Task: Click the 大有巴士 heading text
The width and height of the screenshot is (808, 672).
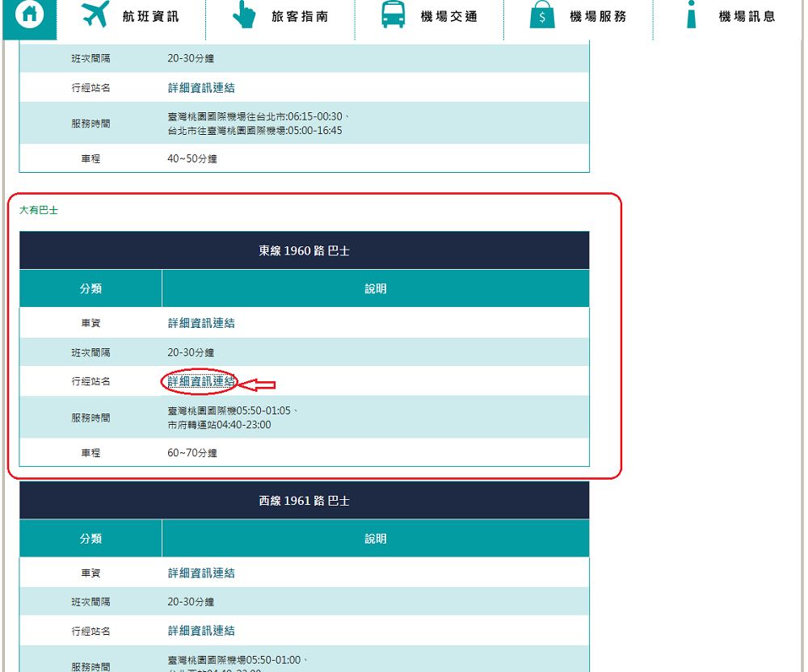Action: click(39, 210)
